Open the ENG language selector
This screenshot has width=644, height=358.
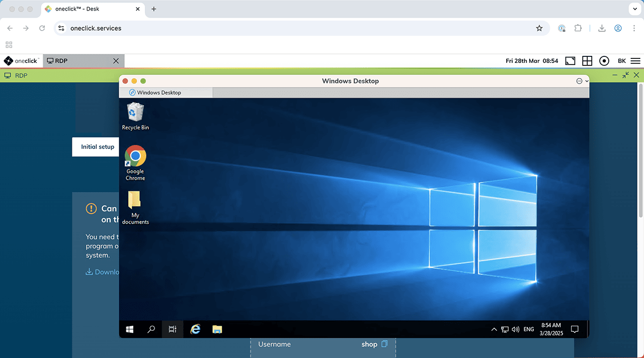529,329
